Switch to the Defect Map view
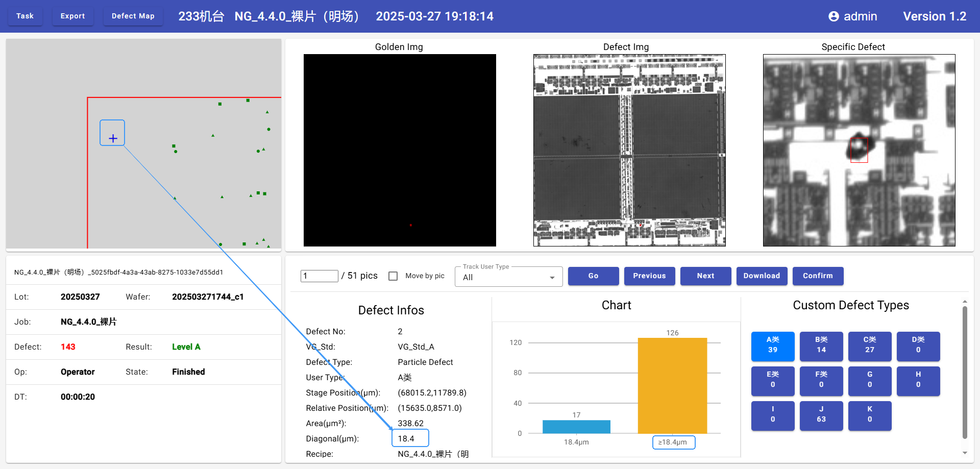 coord(133,16)
